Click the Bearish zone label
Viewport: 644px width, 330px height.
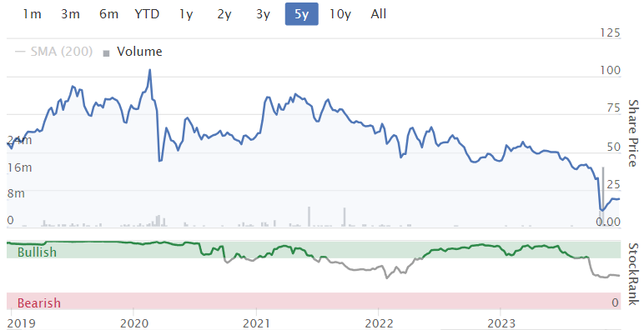(x=39, y=302)
